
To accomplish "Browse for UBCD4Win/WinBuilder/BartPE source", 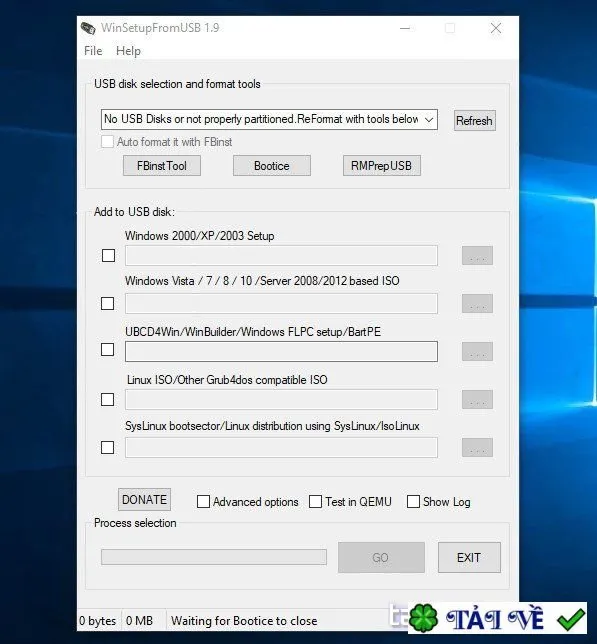I will point(477,352).
